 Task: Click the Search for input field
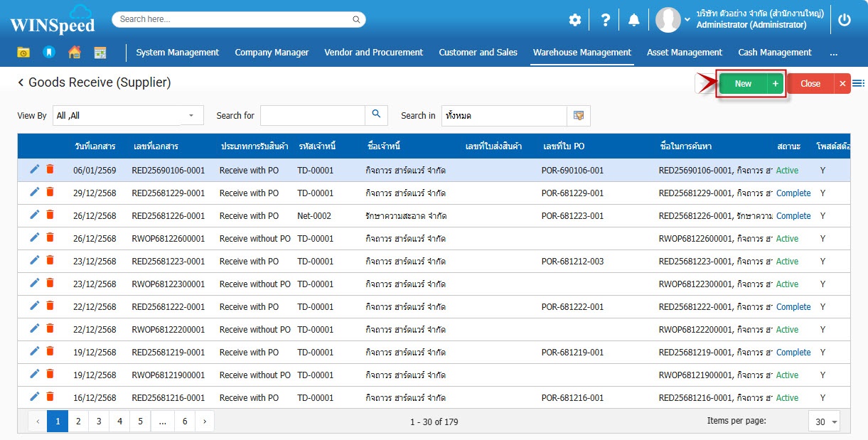pyautogui.click(x=312, y=115)
